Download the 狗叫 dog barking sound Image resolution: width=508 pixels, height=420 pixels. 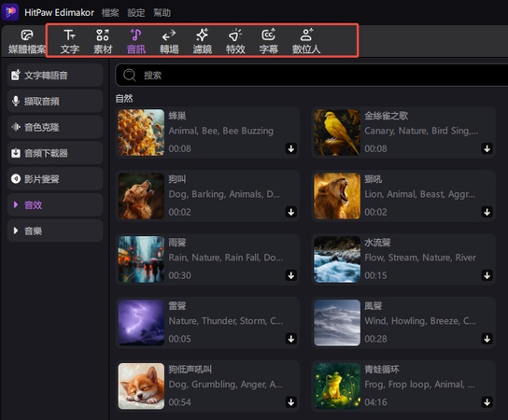pyautogui.click(x=291, y=212)
